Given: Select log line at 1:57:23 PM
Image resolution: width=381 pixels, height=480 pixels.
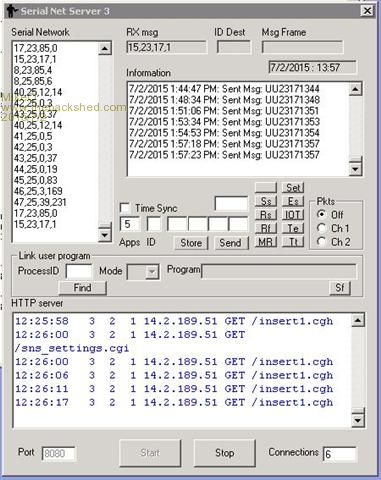Looking at the screenshot, I should [x=224, y=155].
